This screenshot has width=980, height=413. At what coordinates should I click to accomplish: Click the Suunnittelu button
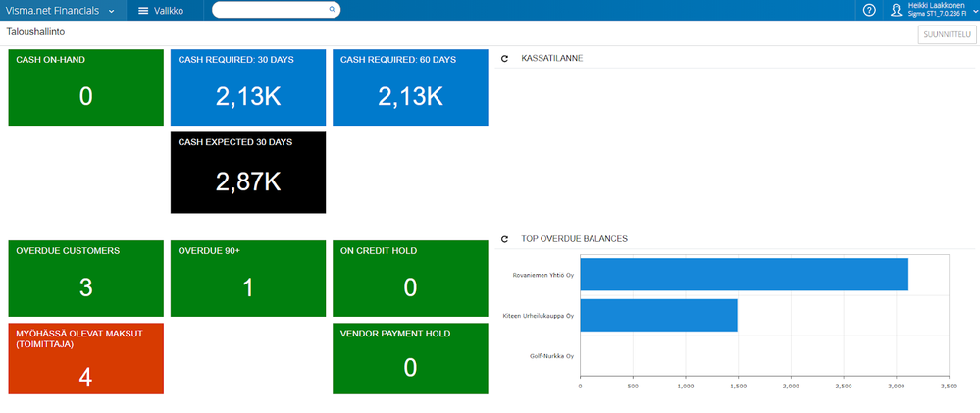pos(947,34)
